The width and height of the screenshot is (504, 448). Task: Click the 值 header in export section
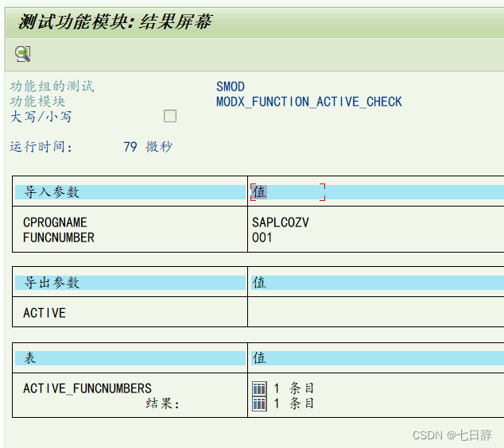[259, 283]
